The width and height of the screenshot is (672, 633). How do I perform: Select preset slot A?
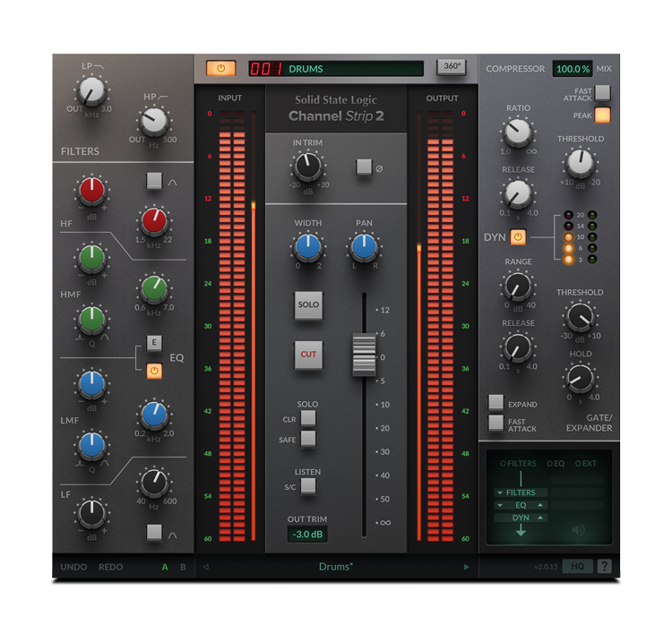165,567
